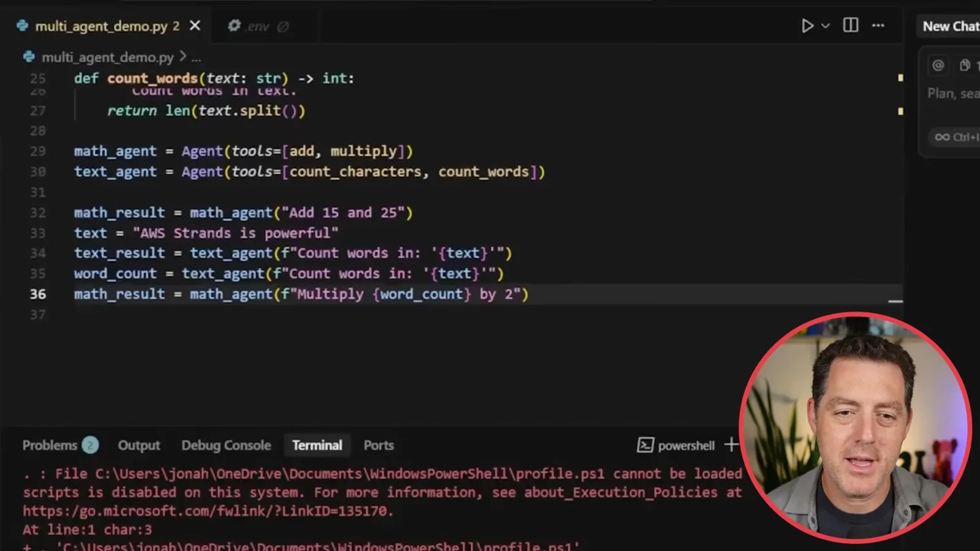Show the Ports panel

(x=379, y=445)
